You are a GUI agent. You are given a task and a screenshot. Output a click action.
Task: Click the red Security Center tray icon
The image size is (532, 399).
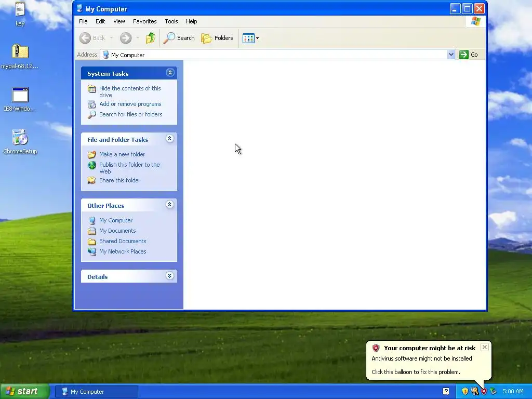(x=484, y=392)
